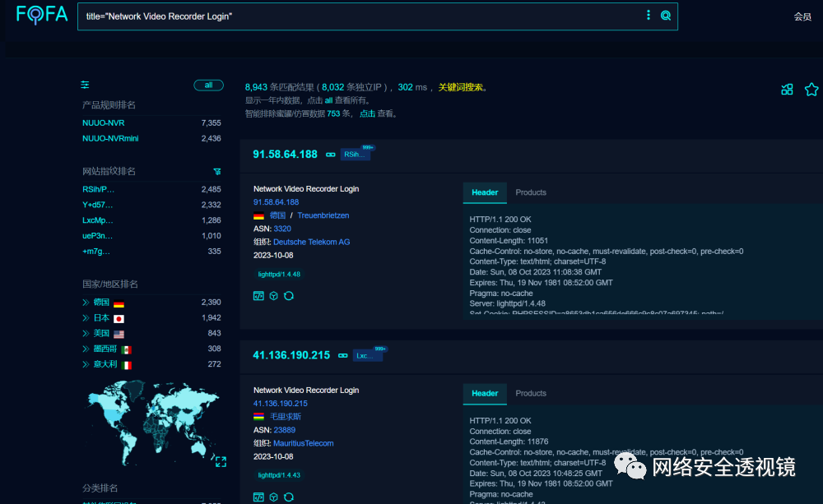Click Deutsche Telekom AG organization link

(311, 243)
